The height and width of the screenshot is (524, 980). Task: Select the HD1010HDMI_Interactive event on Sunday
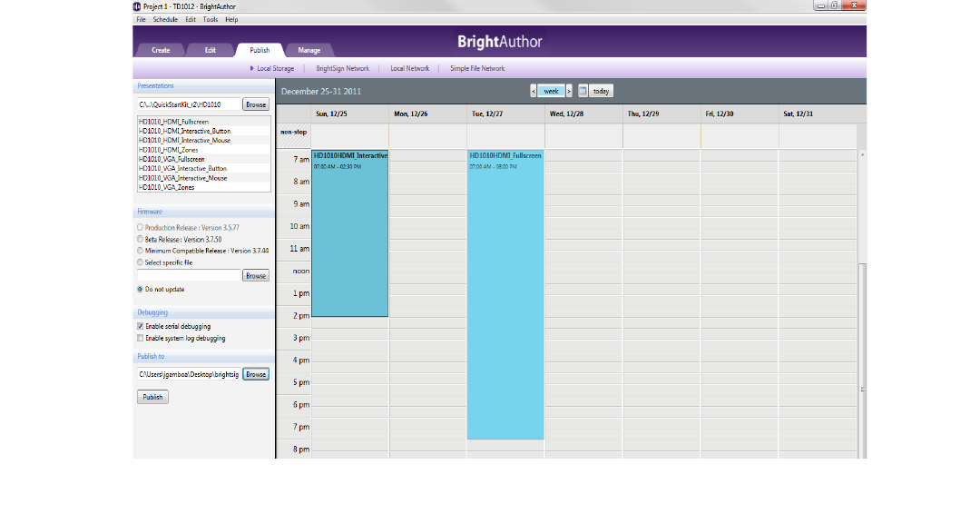(x=350, y=233)
